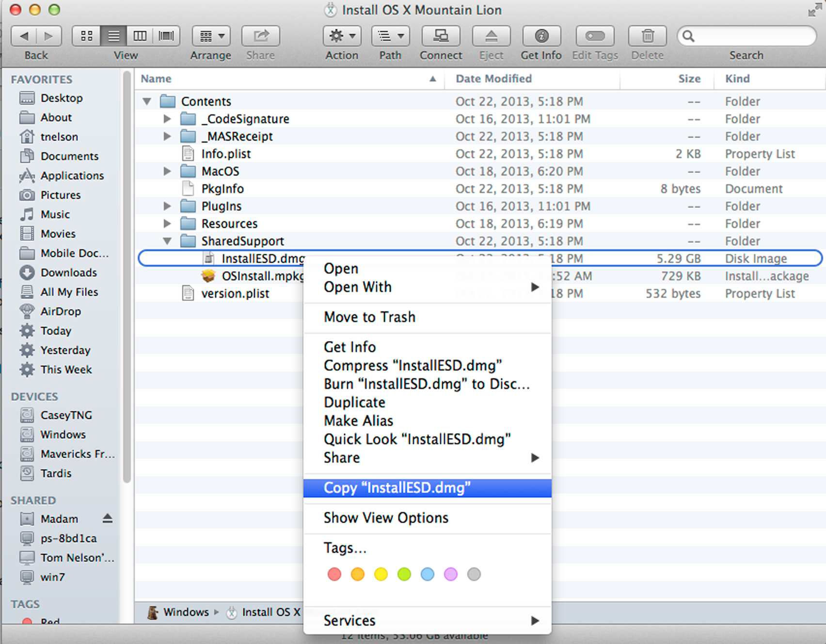Choose Copy "InstallESD.dmg"
826x644 pixels.
tap(428, 488)
